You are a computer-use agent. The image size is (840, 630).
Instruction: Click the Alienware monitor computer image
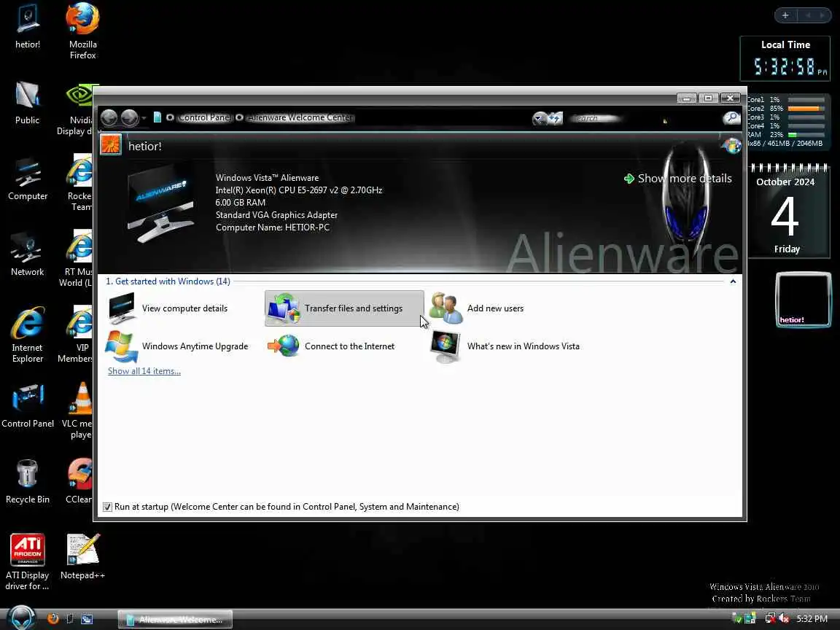click(x=160, y=203)
